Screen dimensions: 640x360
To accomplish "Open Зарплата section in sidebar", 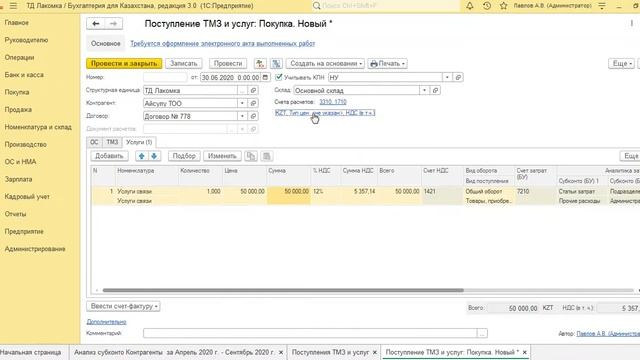I will point(18,179).
